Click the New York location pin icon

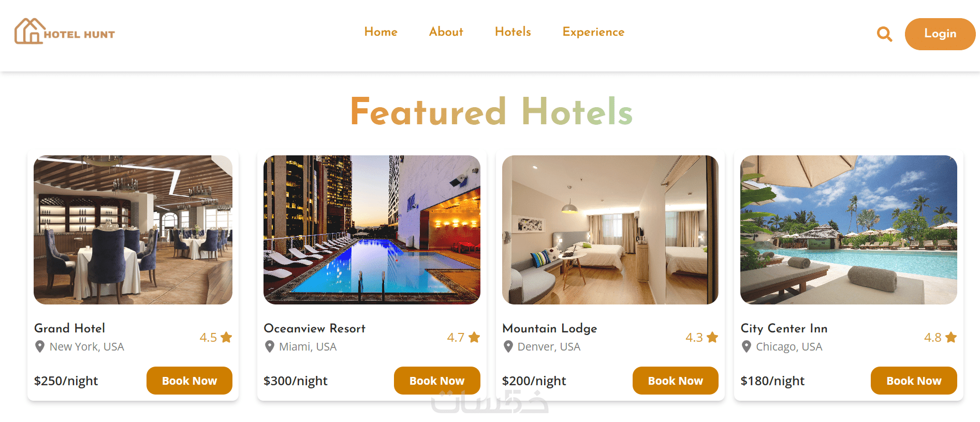click(x=39, y=346)
